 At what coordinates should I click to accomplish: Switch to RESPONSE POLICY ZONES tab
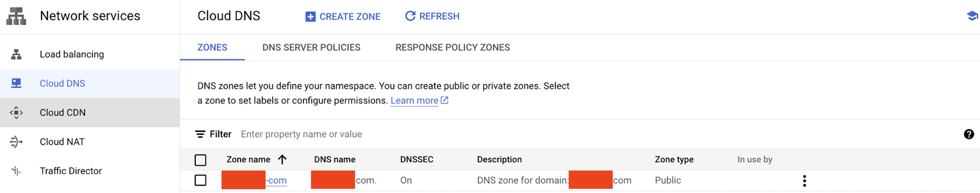(x=453, y=47)
